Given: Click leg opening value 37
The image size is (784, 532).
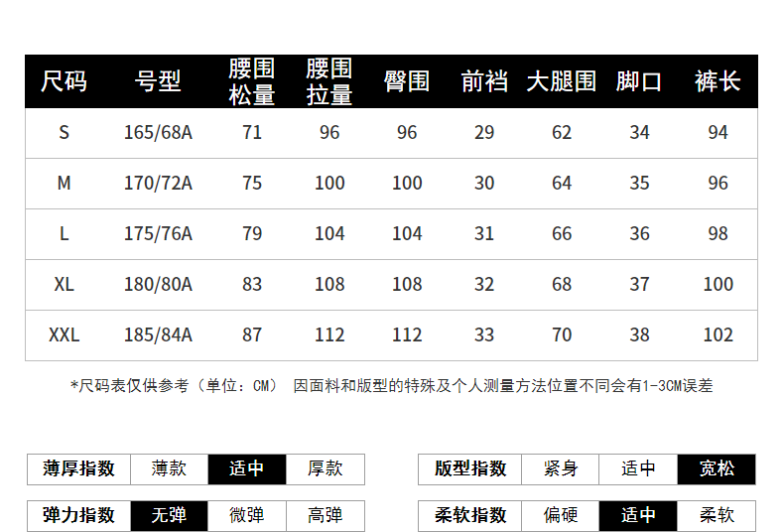Looking at the screenshot, I should pyautogui.click(x=639, y=285).
